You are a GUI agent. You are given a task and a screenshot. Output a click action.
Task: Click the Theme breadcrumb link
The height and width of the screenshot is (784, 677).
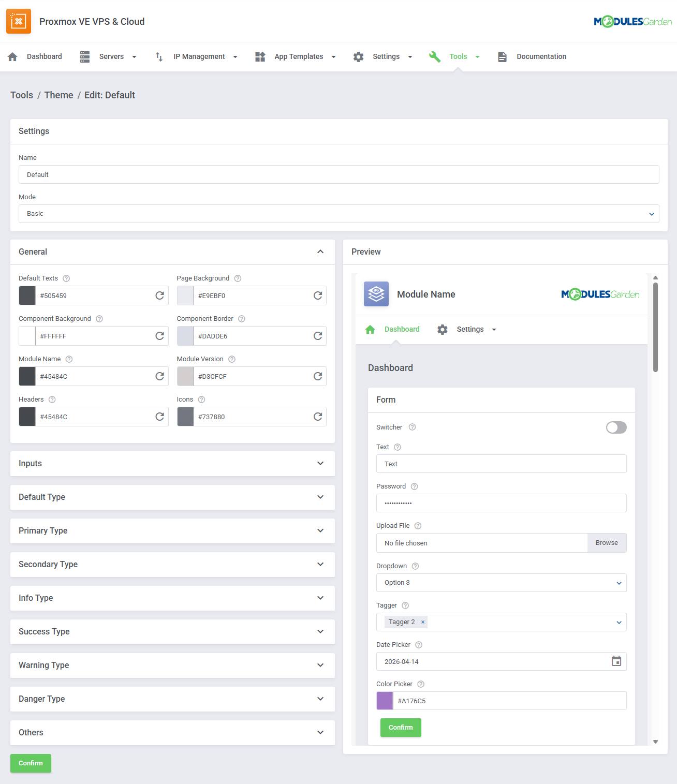coord(58,95)
